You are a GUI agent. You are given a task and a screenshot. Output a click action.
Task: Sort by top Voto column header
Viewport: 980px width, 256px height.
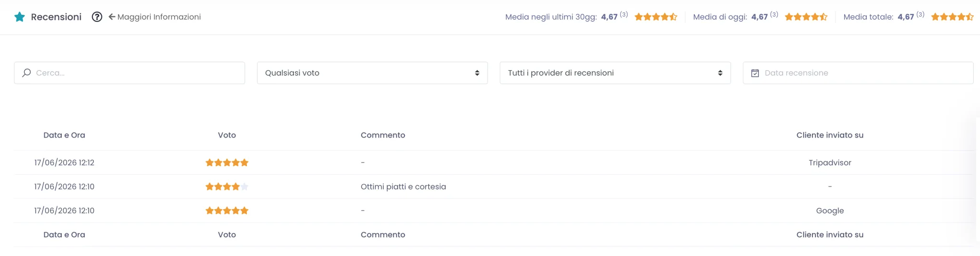[x=227, y=135]
